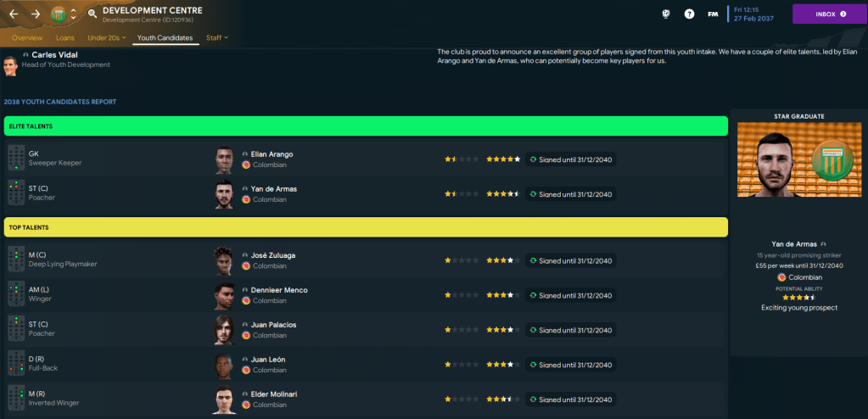
Task: Go back using the left arrow
Action: (14, 14)
